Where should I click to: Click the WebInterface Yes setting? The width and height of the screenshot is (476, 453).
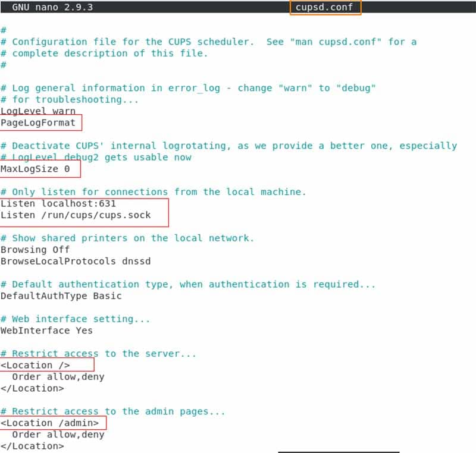(x=46, y=331)
